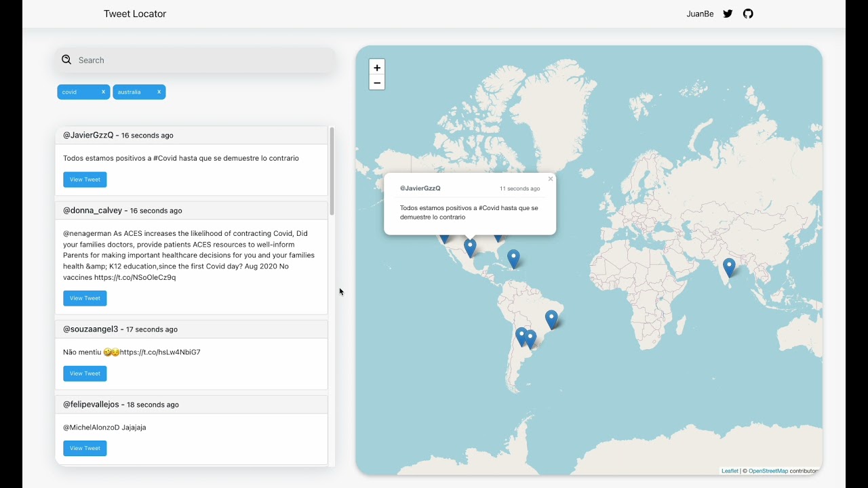Click the @nenagerman ACES tweet text
This screenshot has width=868, height=488.
(189, 256)
